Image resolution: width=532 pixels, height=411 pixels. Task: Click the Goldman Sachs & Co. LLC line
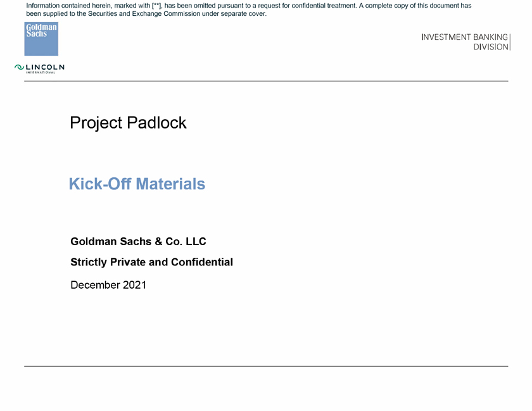(138, 241)
